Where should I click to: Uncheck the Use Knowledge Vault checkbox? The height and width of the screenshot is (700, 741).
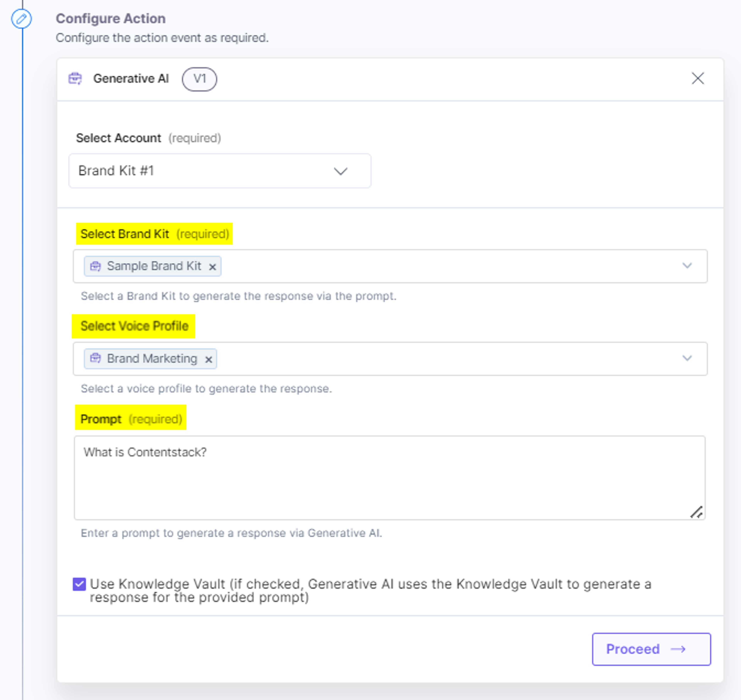pyautogui.click(x=79, y=584)
